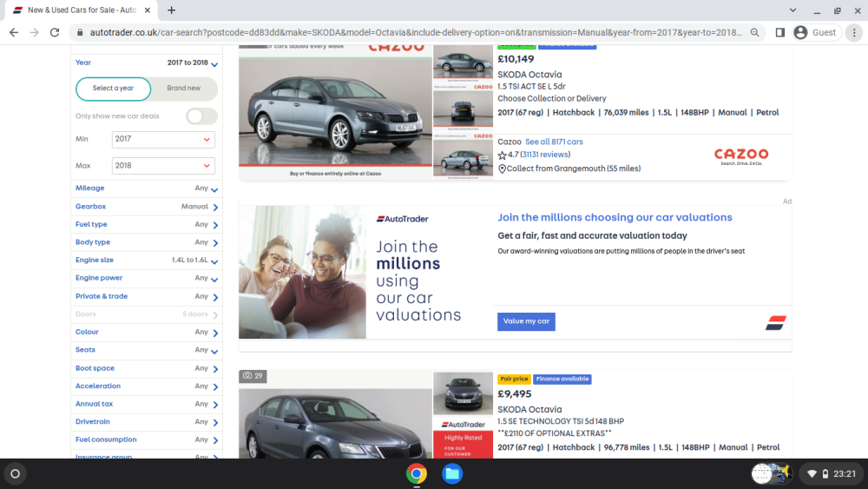Open a new browser tab
This screenshot has height=489, width=868.
pyautogui.click(x=172, y=10)
